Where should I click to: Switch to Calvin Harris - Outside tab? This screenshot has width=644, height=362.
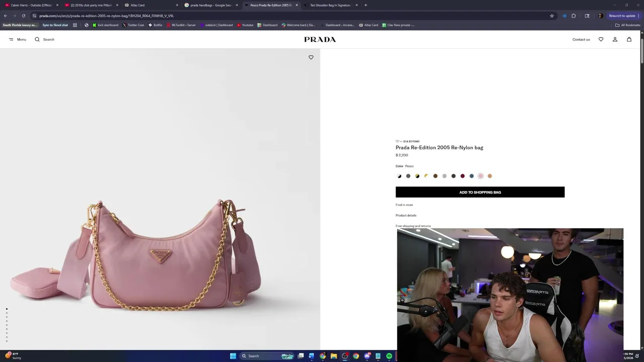click(x=31, y=5)
